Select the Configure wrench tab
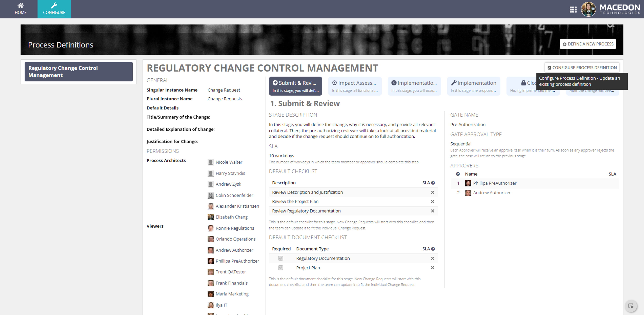This screenshot has height=315, width=644. coord(54,9)
